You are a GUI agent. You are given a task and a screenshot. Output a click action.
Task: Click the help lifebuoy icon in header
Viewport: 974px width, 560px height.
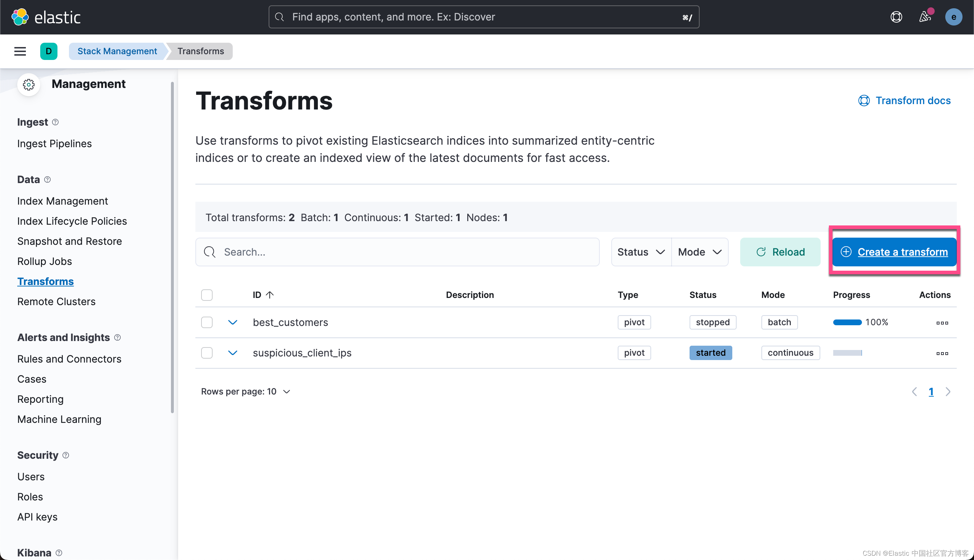896,17
